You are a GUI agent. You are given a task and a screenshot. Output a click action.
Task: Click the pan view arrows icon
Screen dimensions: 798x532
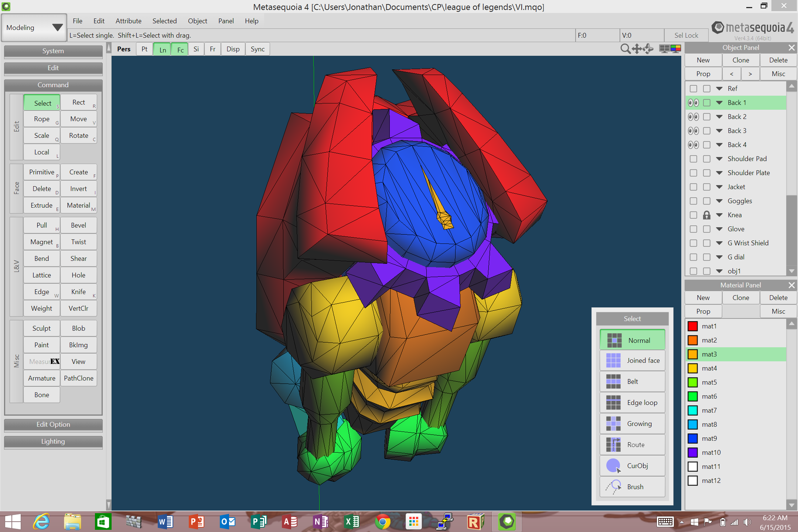click(x=637, y=49)
